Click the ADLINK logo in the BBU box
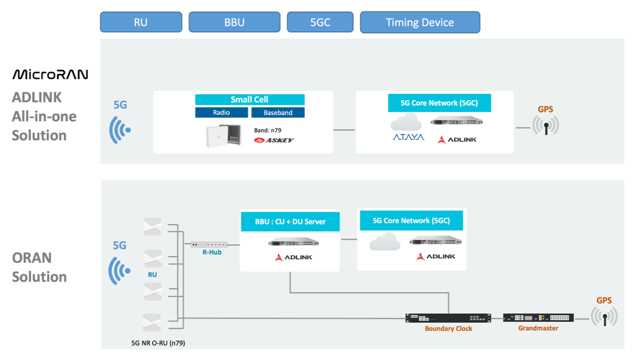This screenshot has width=637, height=364. [x=293, y=257]
